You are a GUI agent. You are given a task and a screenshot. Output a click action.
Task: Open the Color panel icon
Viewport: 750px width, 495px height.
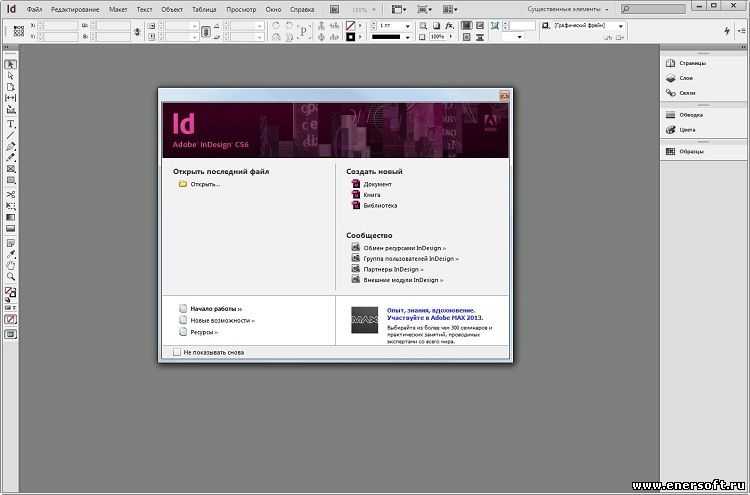point(671,130)
